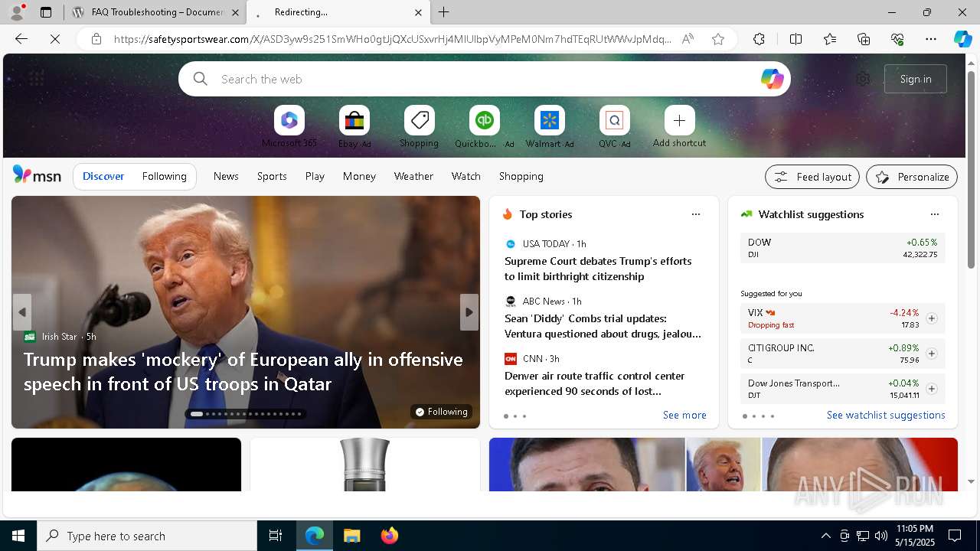Click Read aloud icon in address bar
Viewport: 980px width, 551px height.
[688, 39]
